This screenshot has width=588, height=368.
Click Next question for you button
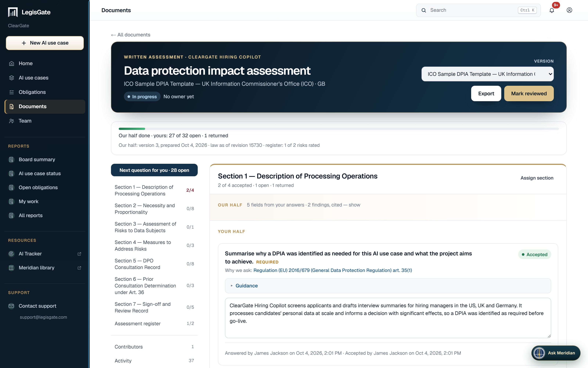click(x=154, y=170)
